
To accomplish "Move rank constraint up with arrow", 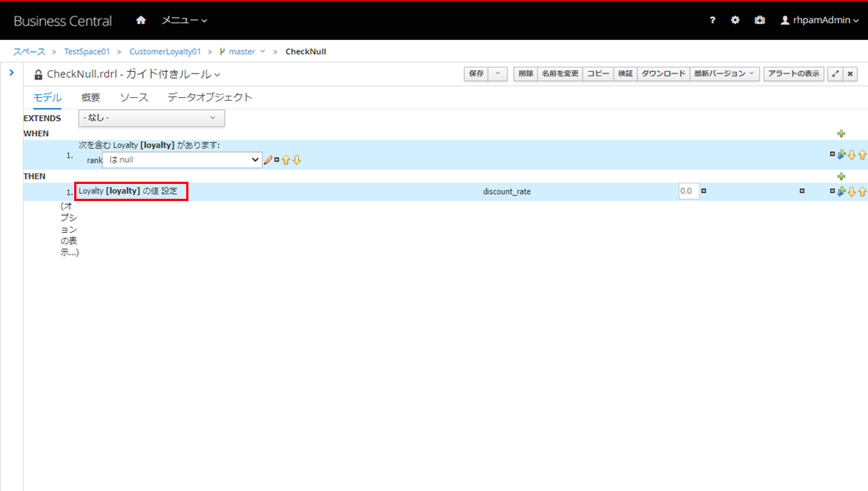I will click(x=286, y=160).
